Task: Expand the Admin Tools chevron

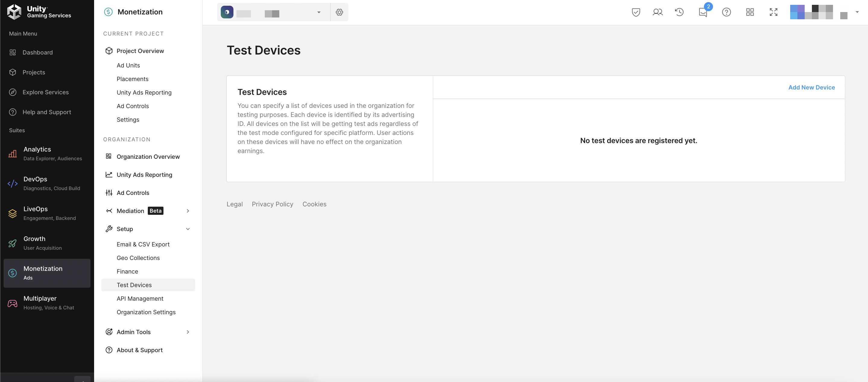Action: (188, 332)
